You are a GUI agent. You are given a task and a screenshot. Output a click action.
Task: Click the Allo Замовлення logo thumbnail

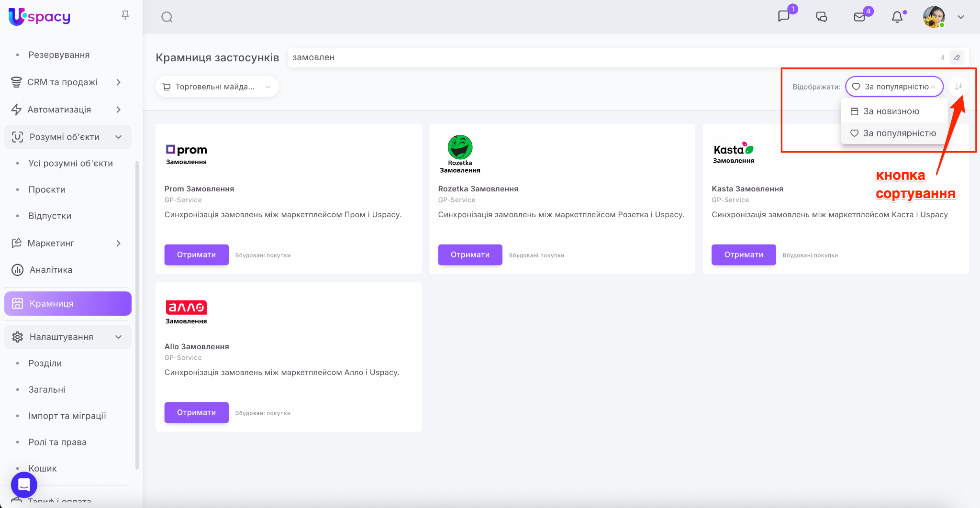[x=186, y=312]
